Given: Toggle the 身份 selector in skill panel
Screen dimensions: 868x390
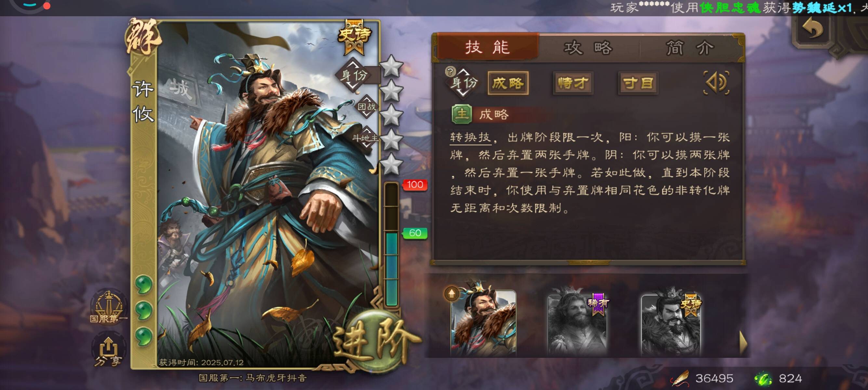Looking at the screenshot, I should 464,83.
